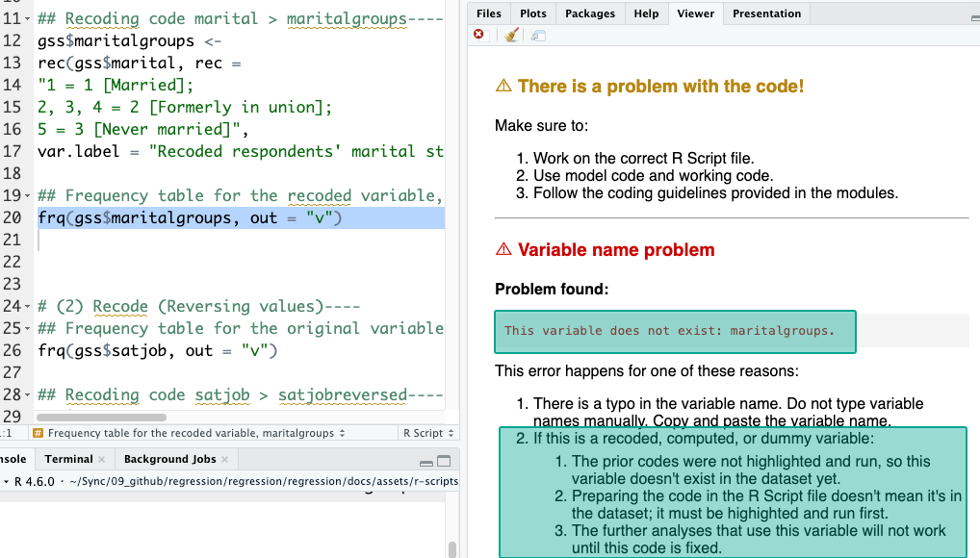
Task: Click the var.label = code line
Action: coord(241,152)
